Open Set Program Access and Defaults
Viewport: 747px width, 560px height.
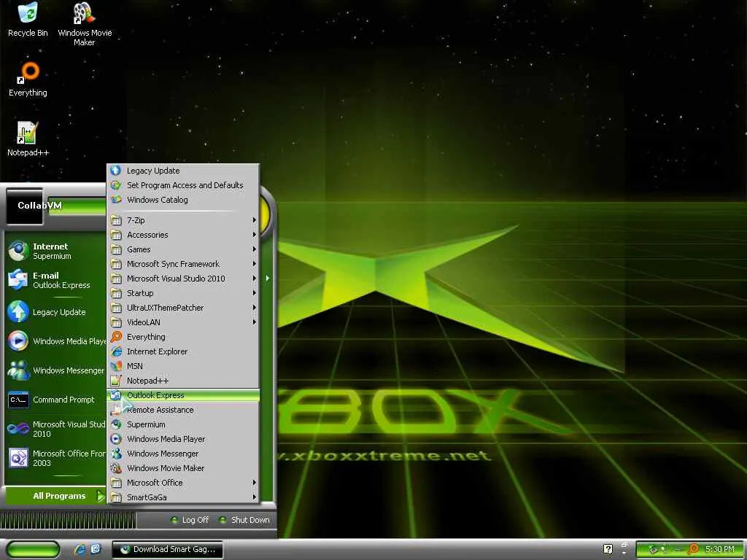tap(183, 185)
